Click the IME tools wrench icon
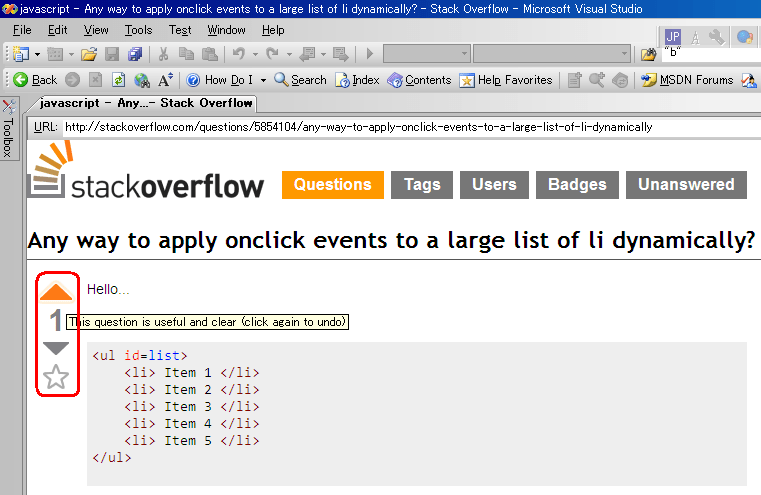Screen dimensions: 761x495 tap(717, 37)
